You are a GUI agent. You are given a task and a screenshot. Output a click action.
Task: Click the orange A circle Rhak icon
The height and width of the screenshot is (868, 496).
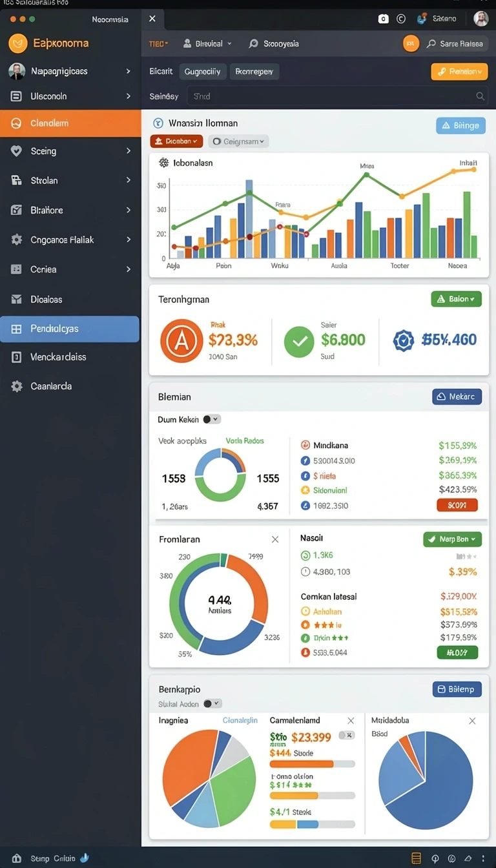coord(181,340)
